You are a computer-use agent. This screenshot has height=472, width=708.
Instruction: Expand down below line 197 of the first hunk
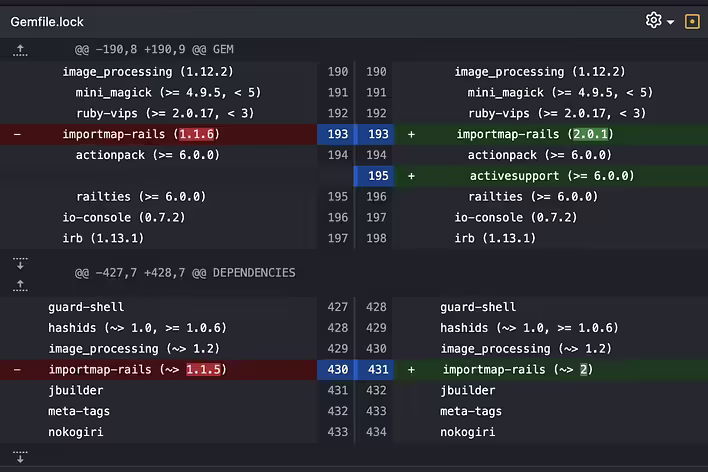[x=21, y=263]
